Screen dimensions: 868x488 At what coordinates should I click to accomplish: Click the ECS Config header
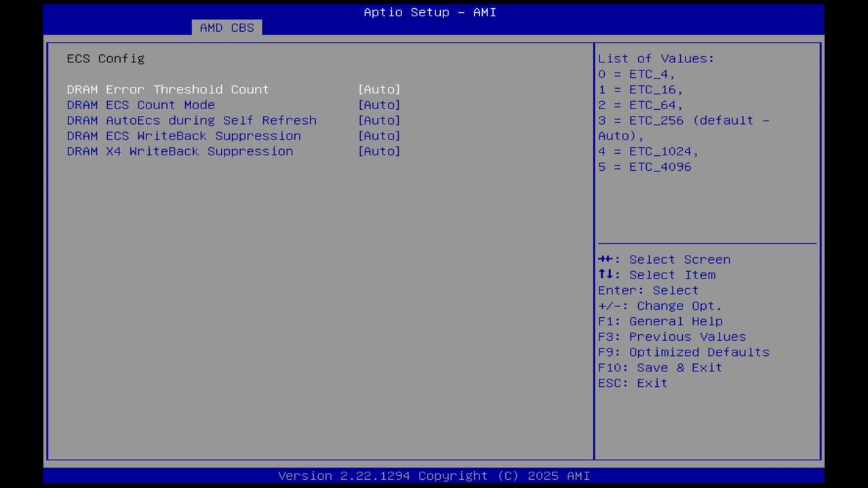click(105, 58)
